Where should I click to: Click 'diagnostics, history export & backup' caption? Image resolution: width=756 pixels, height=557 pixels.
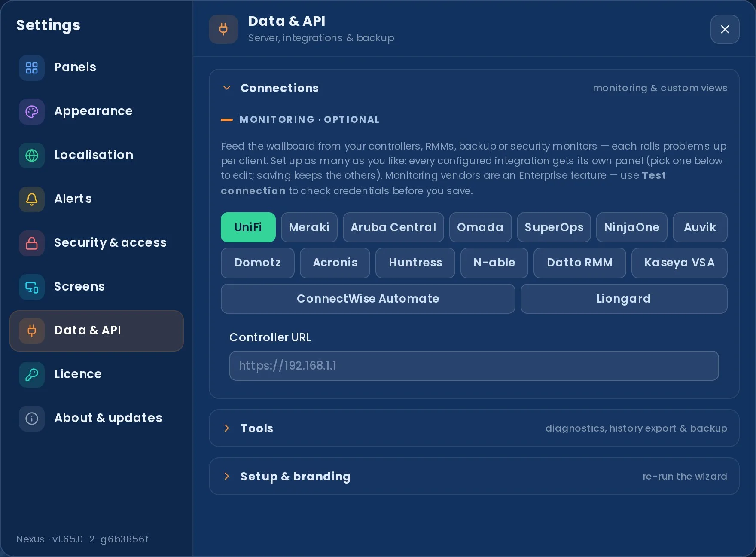click(x=636, y=428)
